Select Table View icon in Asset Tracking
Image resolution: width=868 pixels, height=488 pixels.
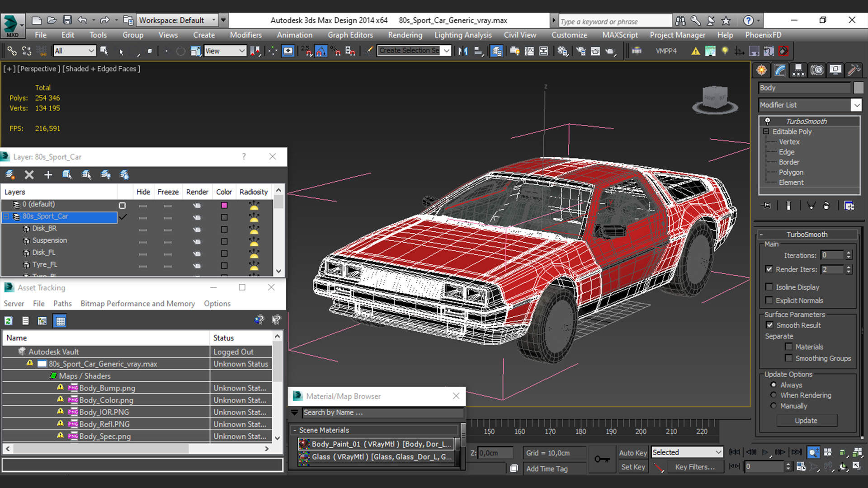(x=60, y=321)
